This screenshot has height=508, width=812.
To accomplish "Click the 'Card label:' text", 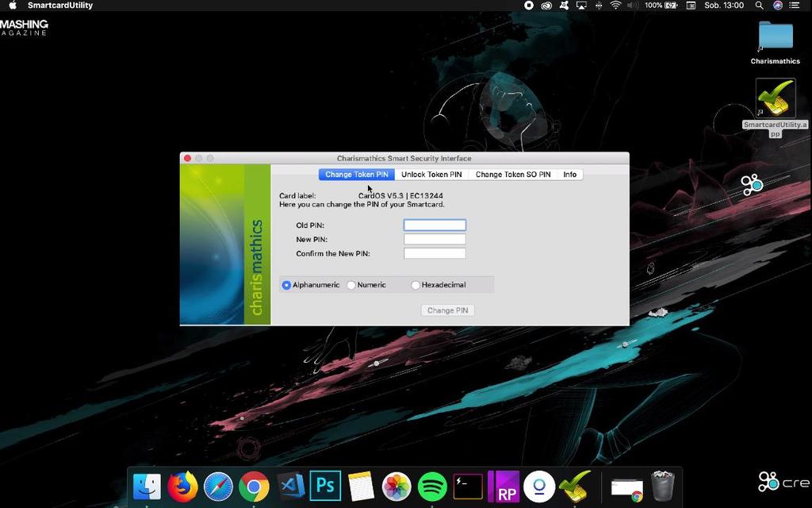I will (x=297, y=196).
